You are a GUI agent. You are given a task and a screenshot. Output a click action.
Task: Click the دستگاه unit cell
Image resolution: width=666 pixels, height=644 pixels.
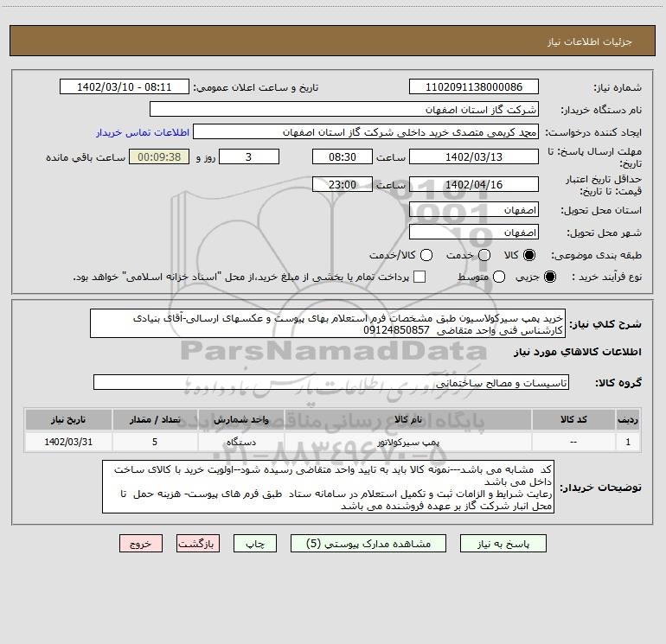(240, 442)
